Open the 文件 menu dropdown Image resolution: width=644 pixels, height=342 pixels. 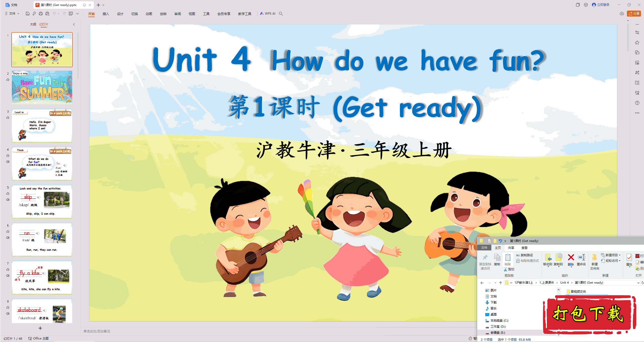(12, 14)
